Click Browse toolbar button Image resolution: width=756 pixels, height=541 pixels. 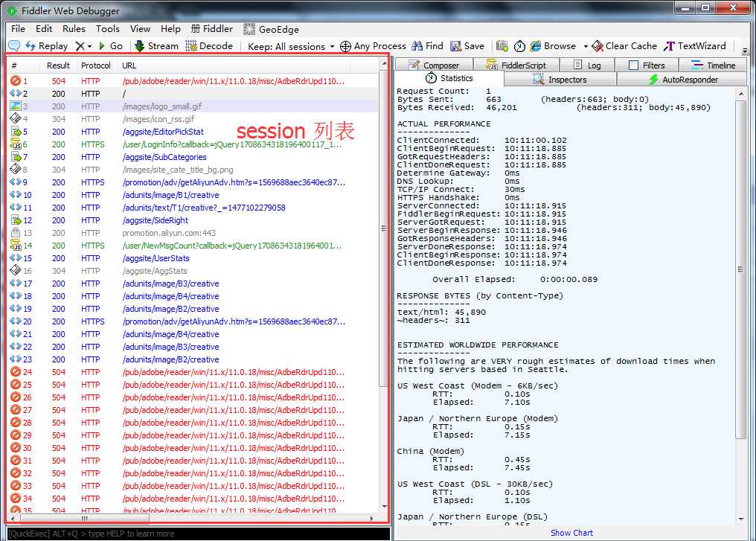tap(553, 46)
